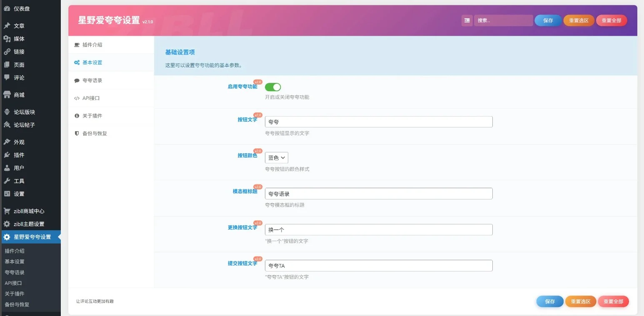
Task: Click the Tools wrench icon
Action: click(x=7, y=181)
